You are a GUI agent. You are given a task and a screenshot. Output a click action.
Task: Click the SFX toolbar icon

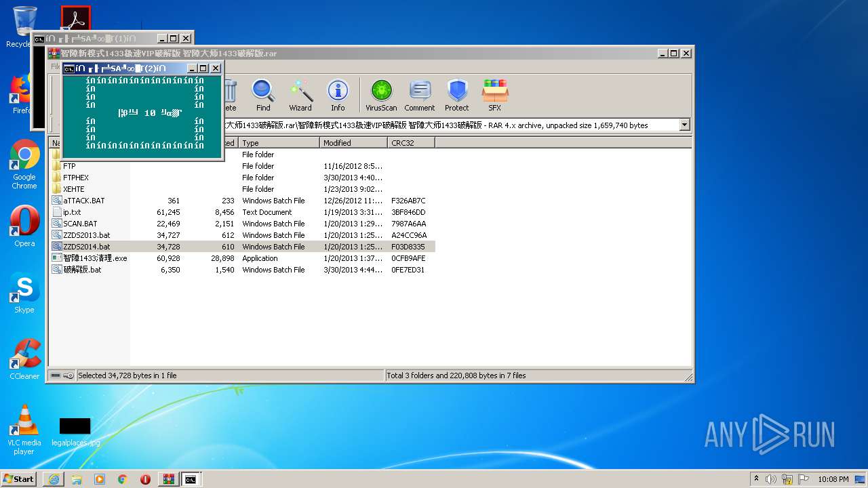pyautogui.click(x=495, y=95)
